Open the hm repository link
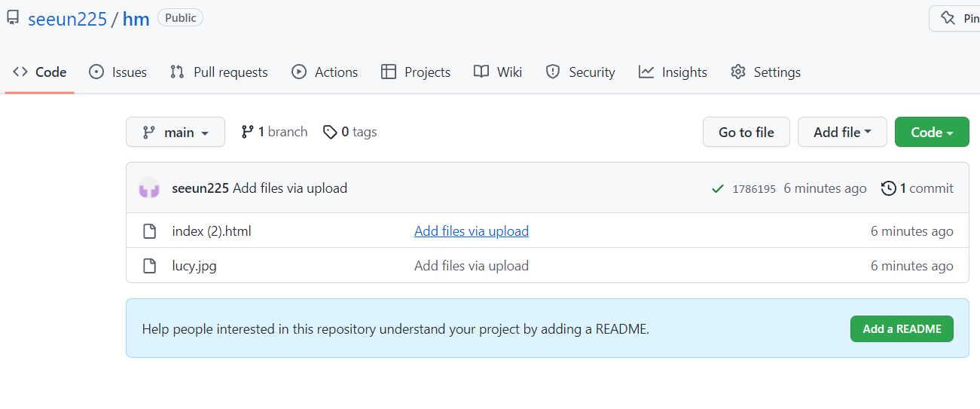The image size is (980, 409). 136,19
